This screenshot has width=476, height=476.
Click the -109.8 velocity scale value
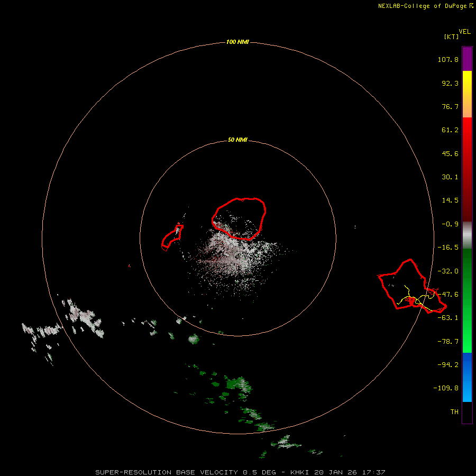pyautogui.click(x=446, y=388)
